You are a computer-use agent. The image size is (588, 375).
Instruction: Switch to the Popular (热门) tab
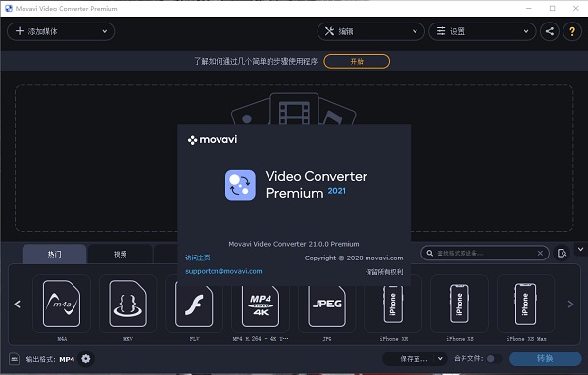tap(54, 254)
